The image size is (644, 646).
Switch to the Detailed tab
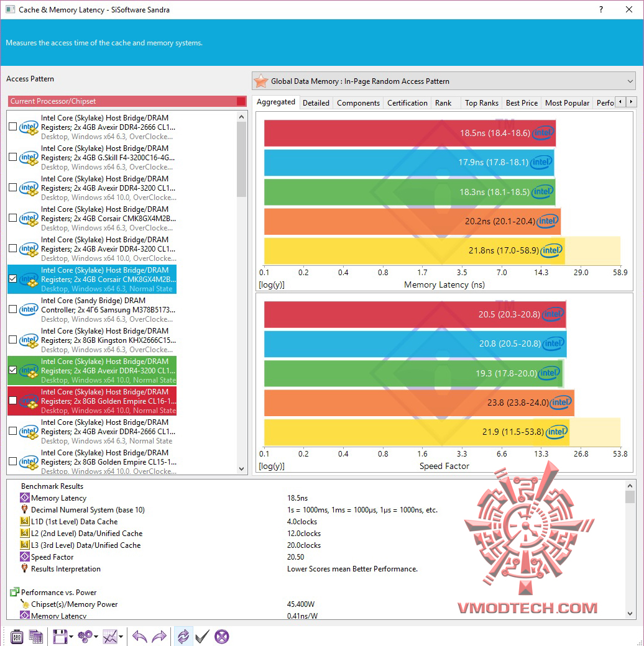pyautogui.click(x=316, y=102)
